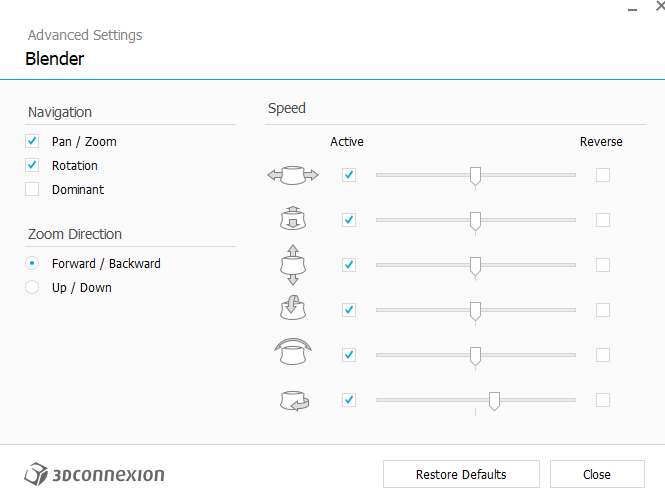
Task: Toggle Active for spin axis
Action: coord(349,400)
